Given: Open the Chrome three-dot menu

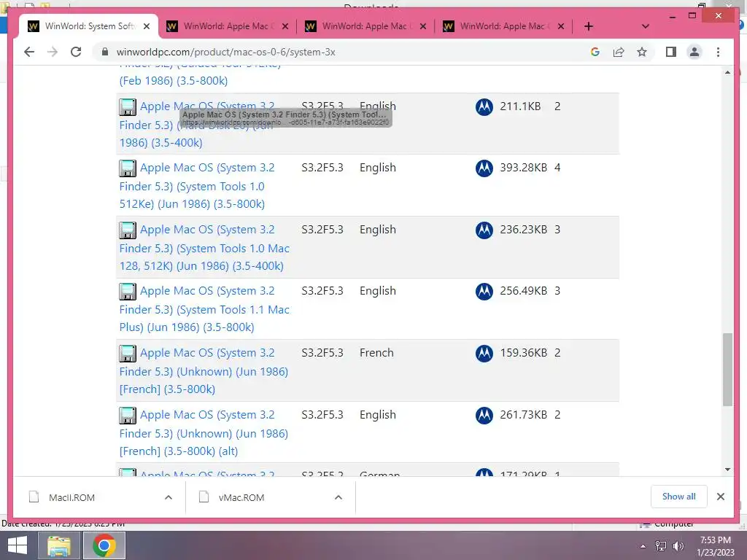Looking at the screenshot, I should click(718, 52).
